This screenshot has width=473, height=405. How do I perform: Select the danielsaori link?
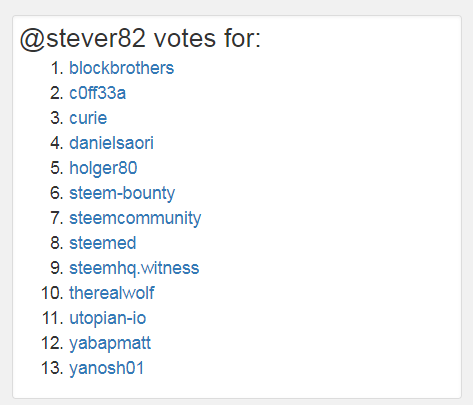111,143
